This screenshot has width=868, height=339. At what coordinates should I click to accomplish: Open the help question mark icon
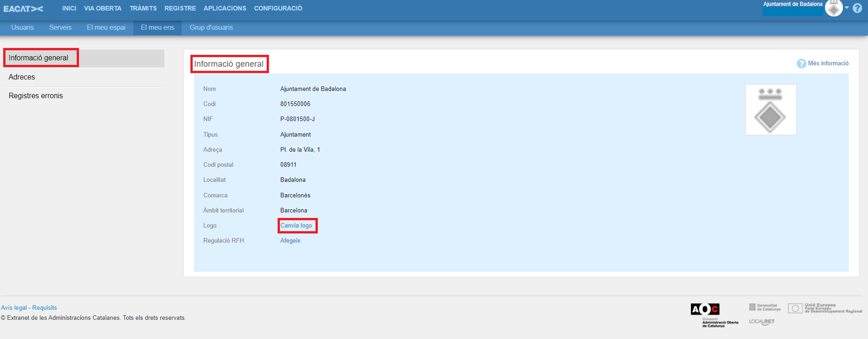coord(857,8)
